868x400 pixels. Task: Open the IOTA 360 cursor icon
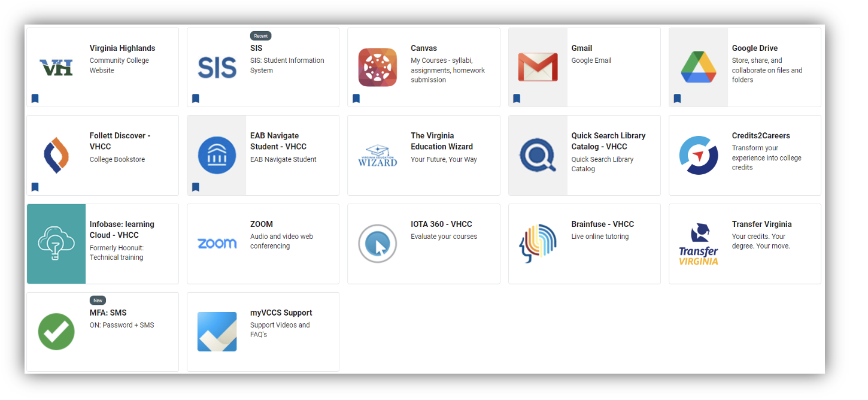[378, 244]
